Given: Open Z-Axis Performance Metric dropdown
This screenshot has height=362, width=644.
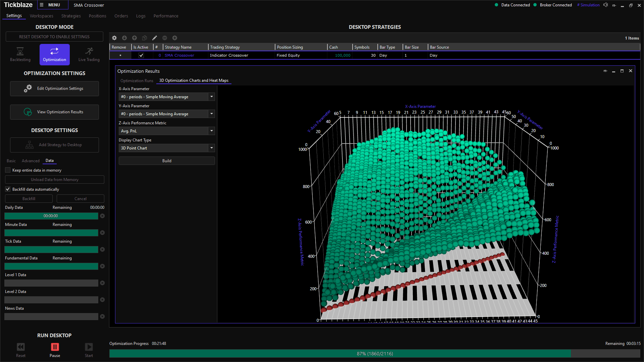Looking at the screenshot, I should click(211, 131).
